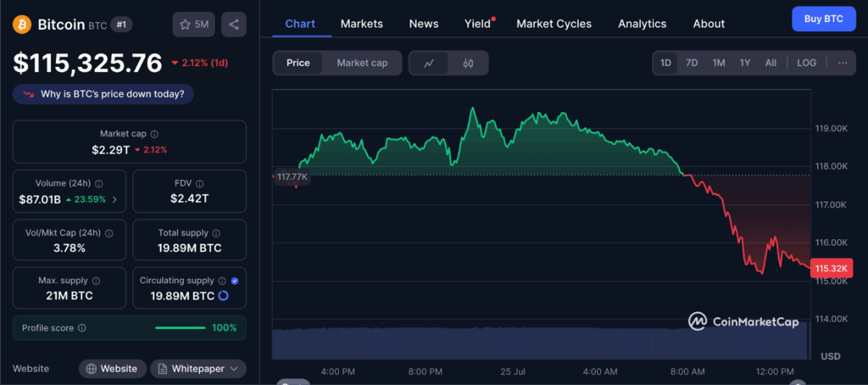Click the orange Bitcoin logo icon

coord(22,24)
